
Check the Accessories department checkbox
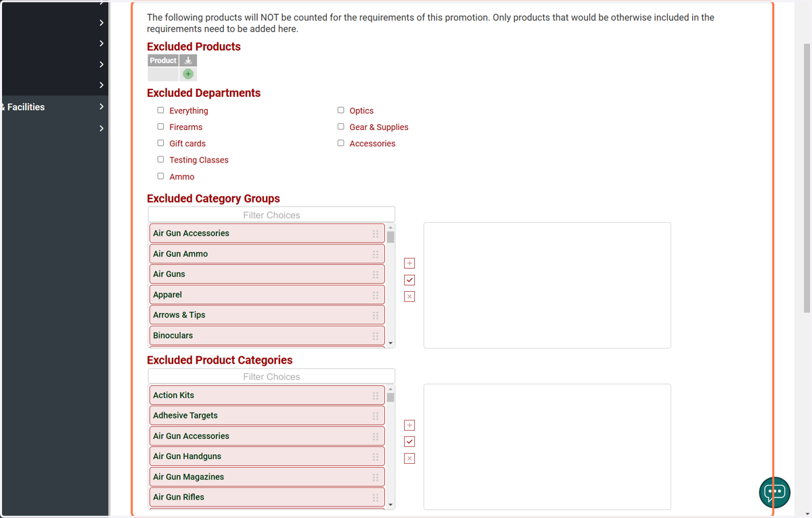(340, 143)
